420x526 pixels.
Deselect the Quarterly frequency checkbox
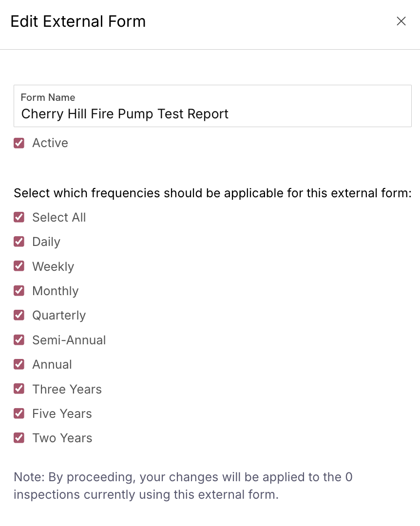(x=19, y=315)
